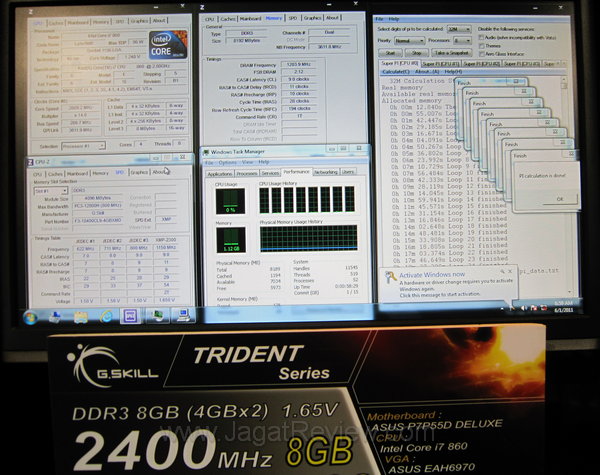Image resolution: width=600 pixels, height=475 pixels.
Task: Click the CPU Usage 0% gauge
Action: tap(230, 201)
